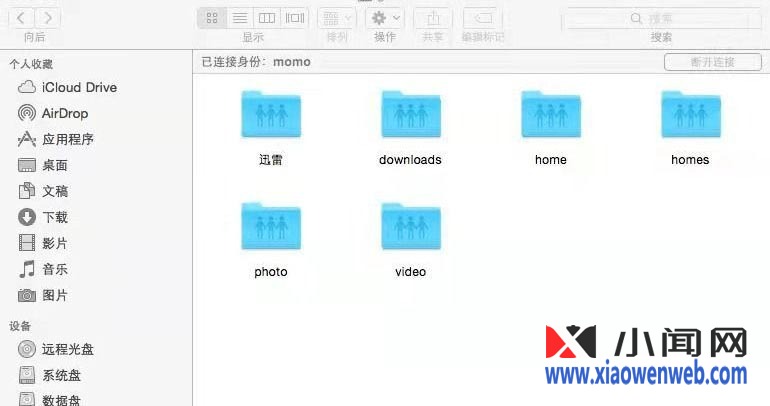Click the forward navigation arrow
770x406 pixels.
point(47,18)
